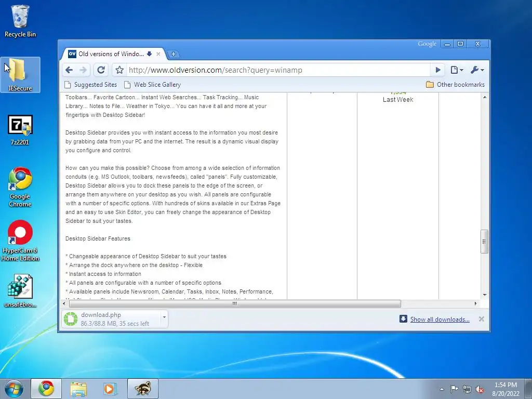532x399 pixels.
Task: Click the network tray icon
Action: [x=467, y=390]
